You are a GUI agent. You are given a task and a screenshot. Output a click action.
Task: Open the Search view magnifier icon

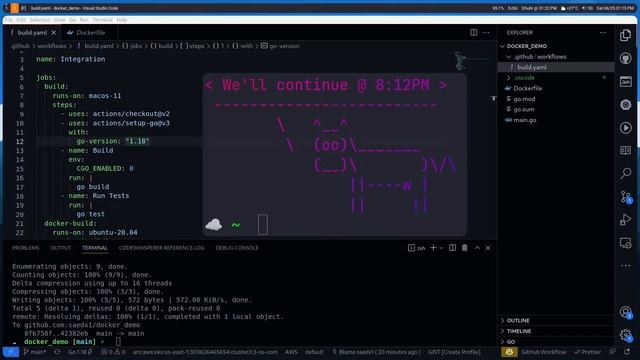pos(625,173)
